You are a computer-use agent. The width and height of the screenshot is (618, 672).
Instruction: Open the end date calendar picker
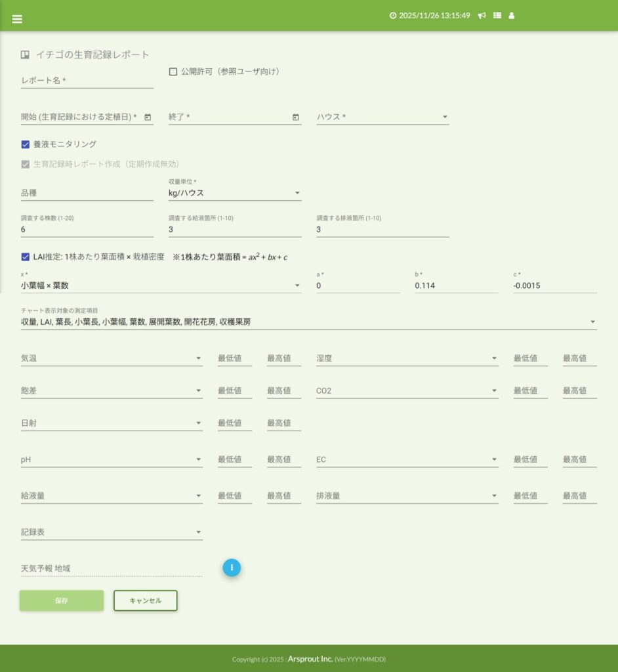295,117
